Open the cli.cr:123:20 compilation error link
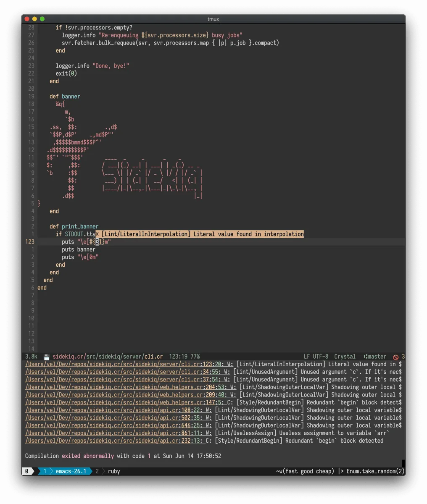This screenshot has width=427, height=504. pos(129,364)
